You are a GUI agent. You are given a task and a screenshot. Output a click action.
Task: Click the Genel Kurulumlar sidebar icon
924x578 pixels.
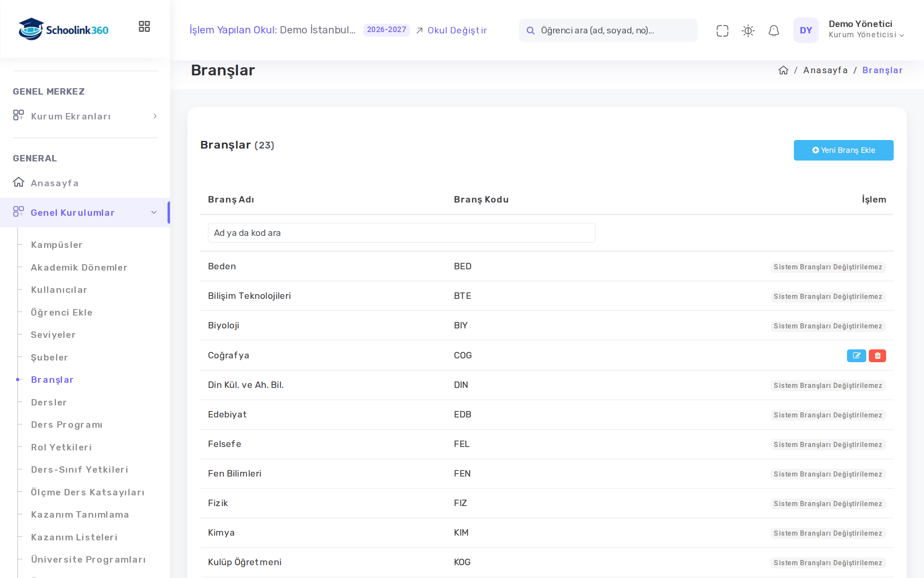[18, 212]
